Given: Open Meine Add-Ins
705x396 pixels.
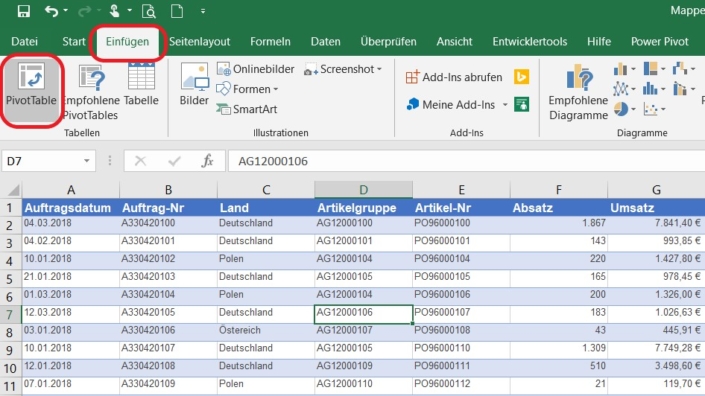Looking at the screenshot, I should [x=451, y=105].
